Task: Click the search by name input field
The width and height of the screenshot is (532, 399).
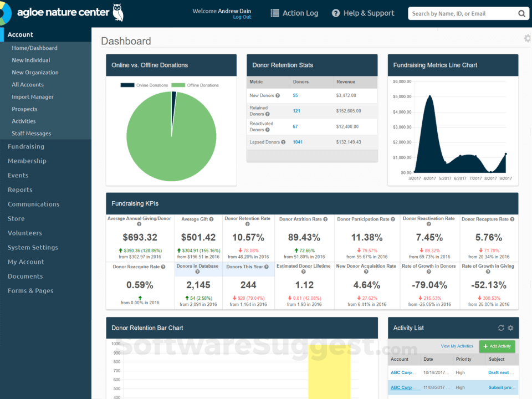Action: pyautogui.click(x=462, y=14)
